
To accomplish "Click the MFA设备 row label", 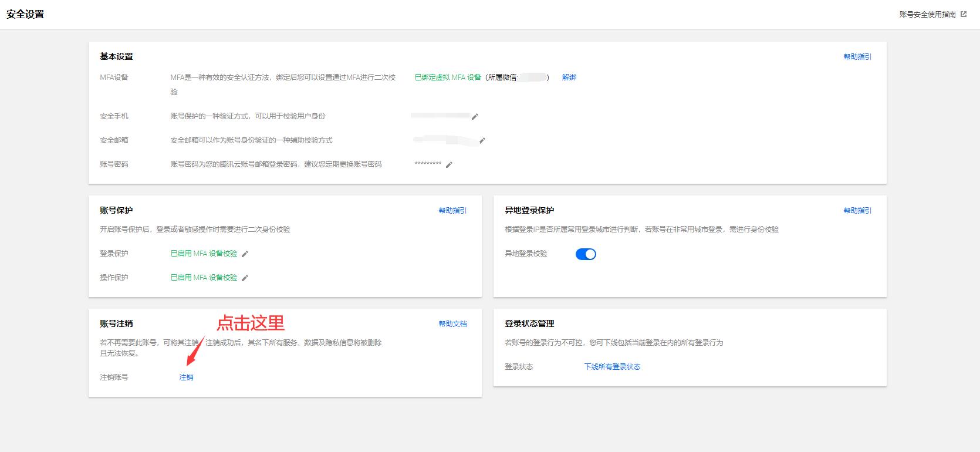I will (x=114, y=77).
